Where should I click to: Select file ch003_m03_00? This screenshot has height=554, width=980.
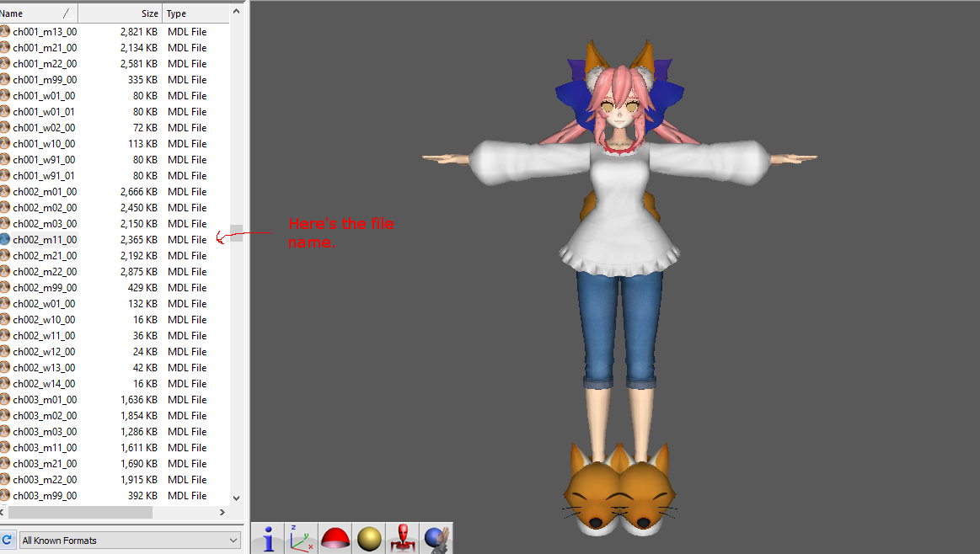pyautogui.click(x=45, y=432)
